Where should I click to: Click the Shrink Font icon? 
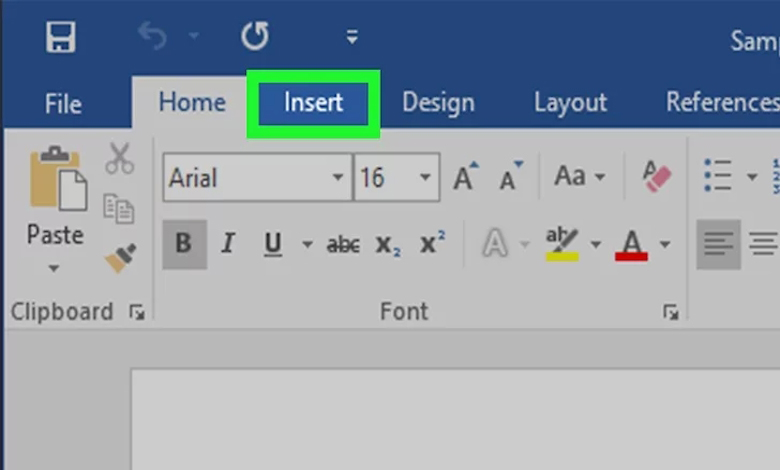(x=511, y=177)
